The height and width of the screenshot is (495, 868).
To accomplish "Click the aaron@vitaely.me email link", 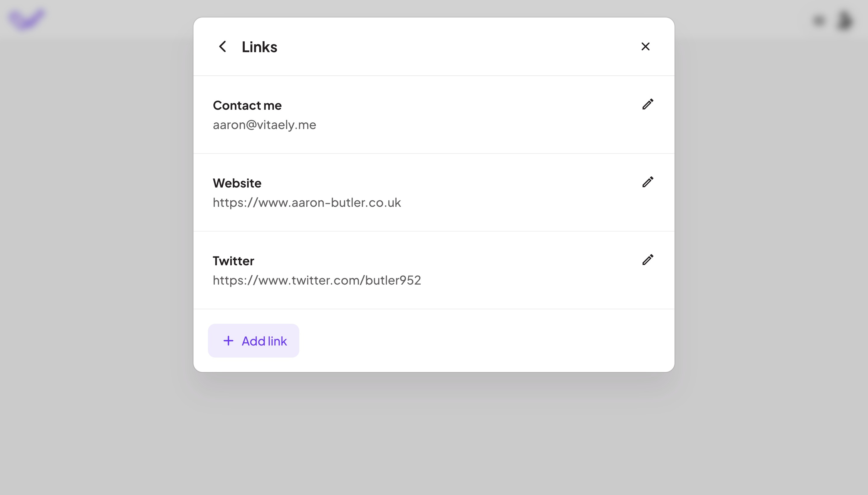I will click(264, 125).
